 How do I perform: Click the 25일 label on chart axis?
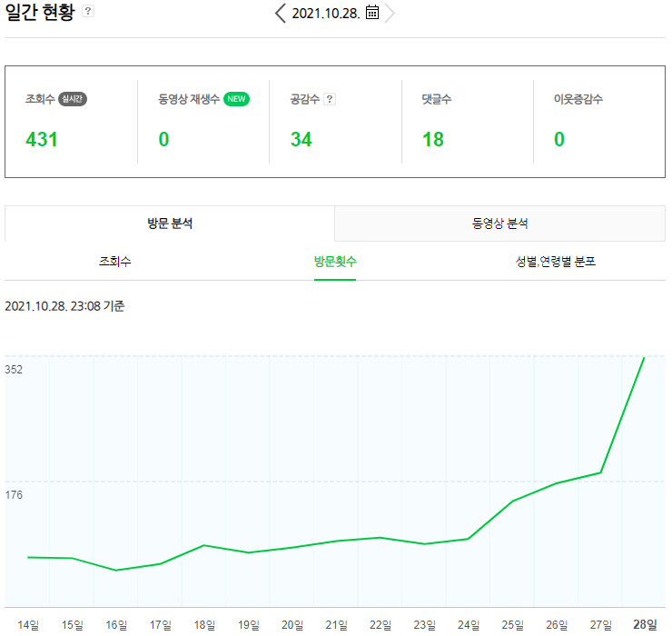click(x=512, y=625)
